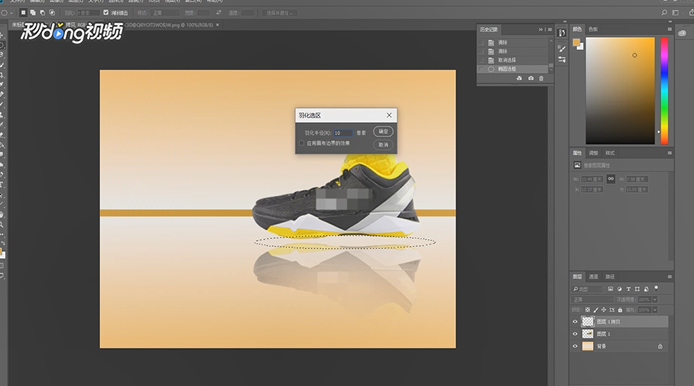Viewport: 694px width, 386px height.
Task: Open the Color panel options menu
Action: pos(669,29)
